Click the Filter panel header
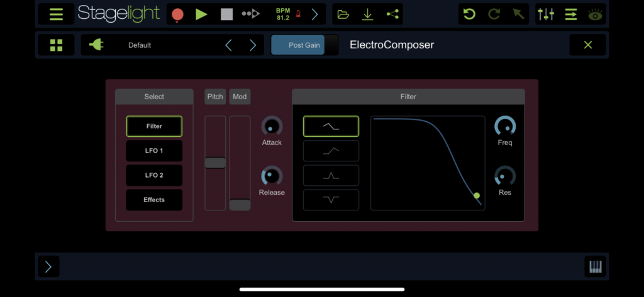This screenshot has height=297, width=644. click(x=408, y=97)
